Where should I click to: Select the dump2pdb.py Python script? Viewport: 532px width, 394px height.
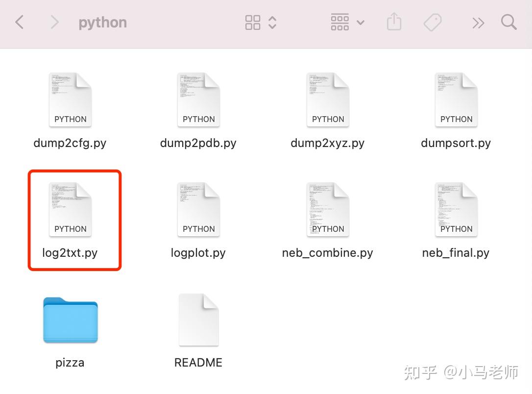198,99
